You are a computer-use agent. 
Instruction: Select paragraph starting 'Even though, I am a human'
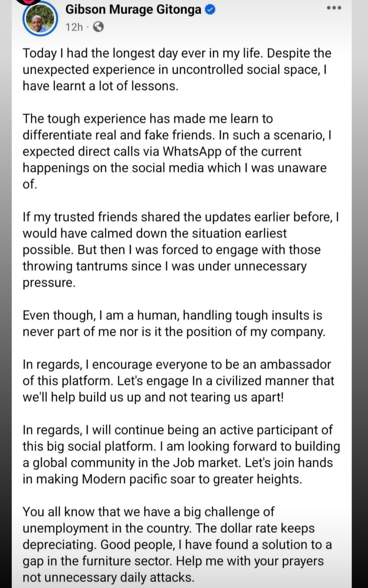tap(174, 323)
